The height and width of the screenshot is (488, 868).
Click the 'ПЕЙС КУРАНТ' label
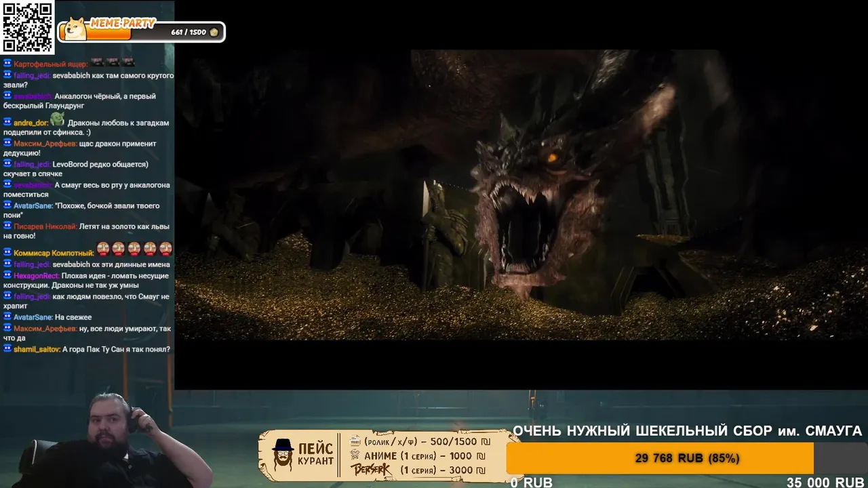[316, 455]
